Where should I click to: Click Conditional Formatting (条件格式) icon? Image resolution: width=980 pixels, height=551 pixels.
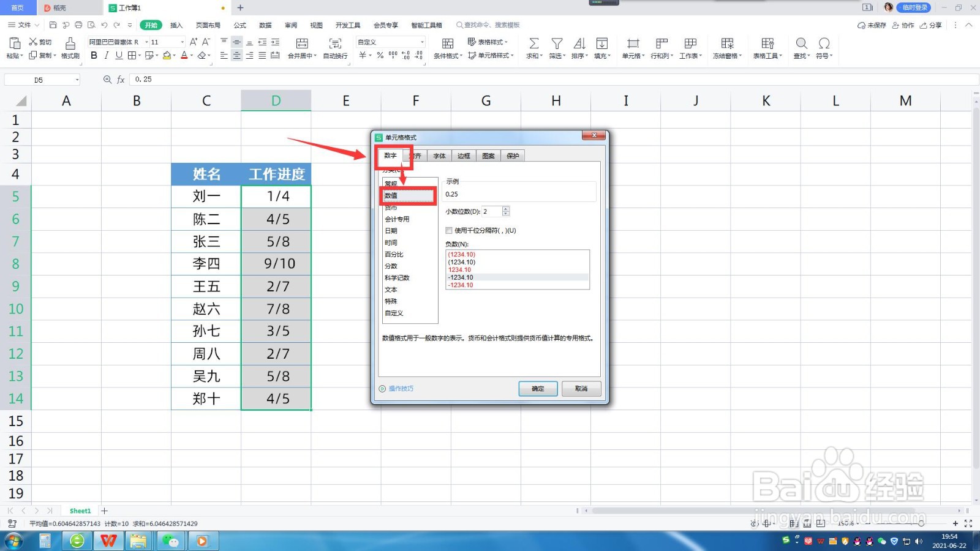(448, 43)
